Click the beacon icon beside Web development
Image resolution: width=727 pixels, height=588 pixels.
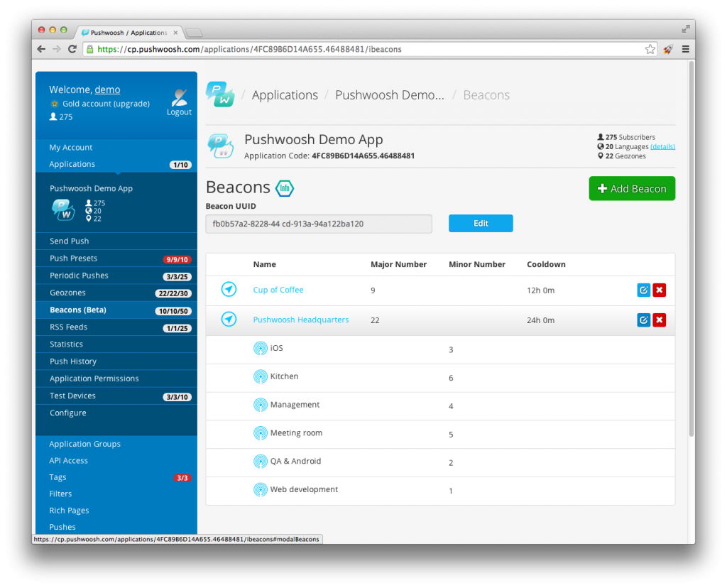coord(261,490)
